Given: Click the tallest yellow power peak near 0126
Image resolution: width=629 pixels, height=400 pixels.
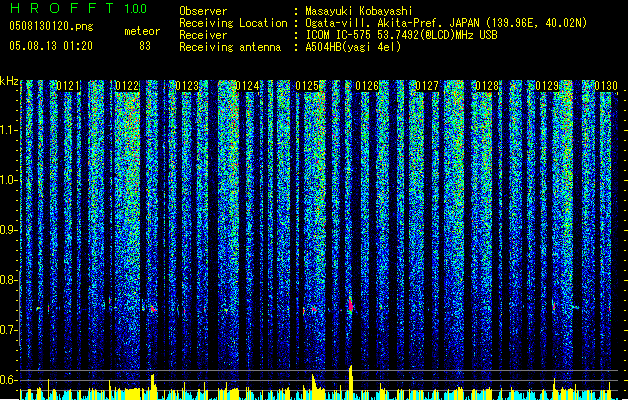Looking at the screenshot, I should click(351, 382).
